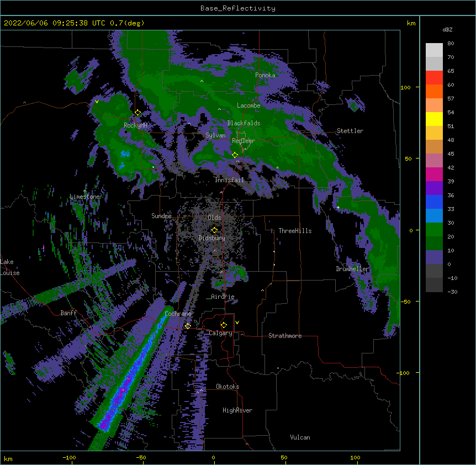
Task: Click the Lacombe city label
Action: coord(248,105)
